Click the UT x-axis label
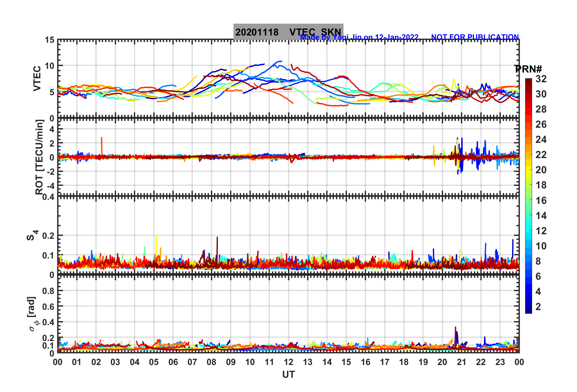Screen dimensions: 577x392 tap(288, 375)
